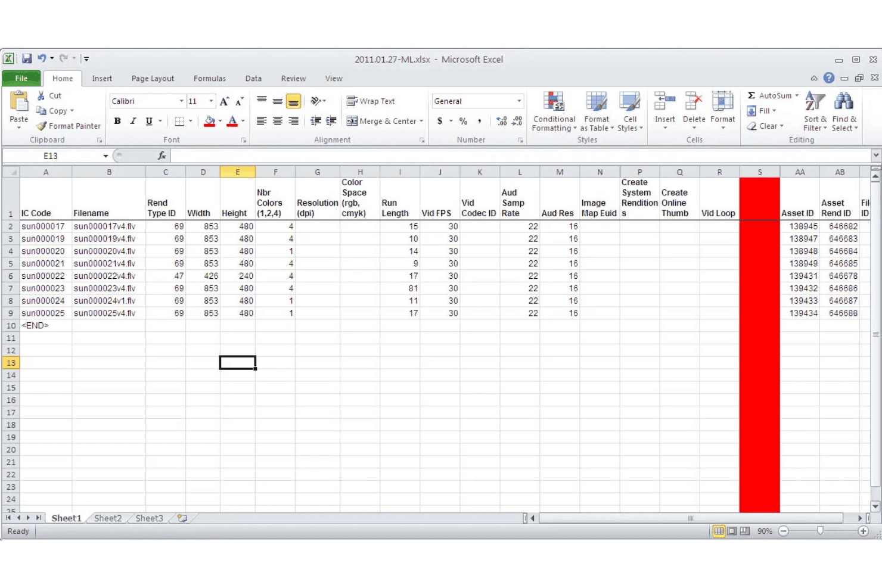
Task: Click Decrease Indent icon
Action: pos(316,121)
